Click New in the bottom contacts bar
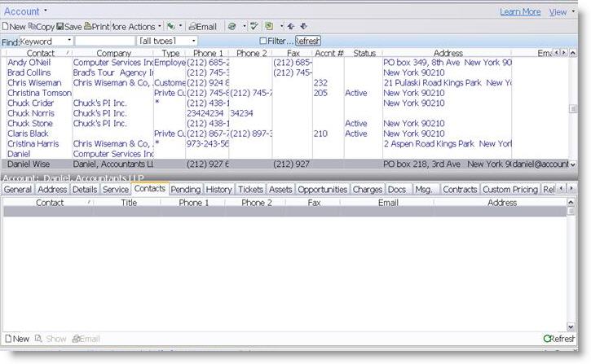 (16, 339)
